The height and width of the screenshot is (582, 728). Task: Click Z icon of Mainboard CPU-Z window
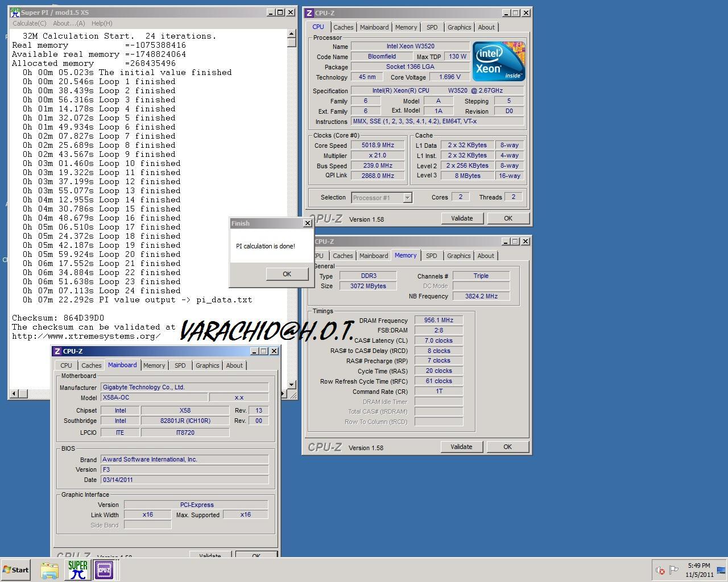[57, 351]
